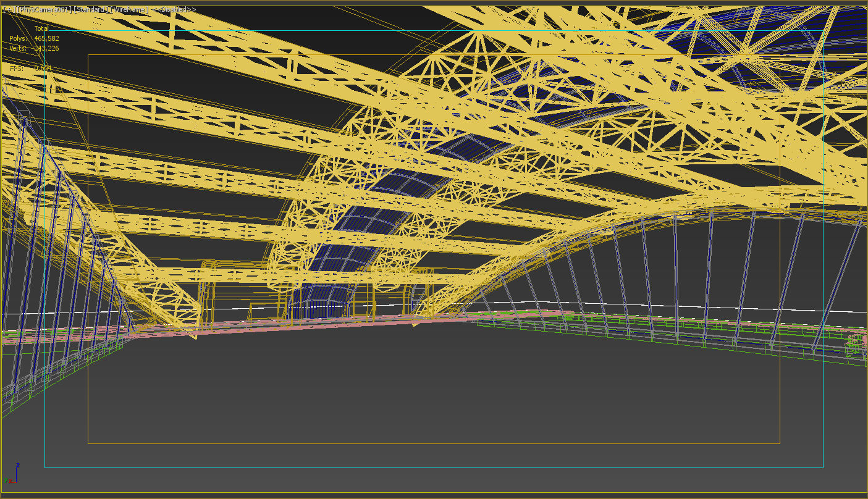The height and width of the screenshot is (499, 868).
Task: Open the [+] general viewport menu
Action: (9, 10)
